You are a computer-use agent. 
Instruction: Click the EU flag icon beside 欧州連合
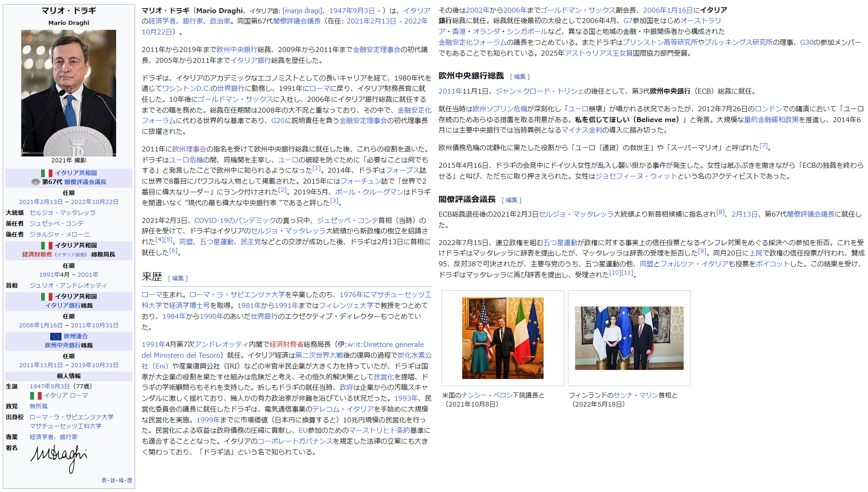[56, 336]
